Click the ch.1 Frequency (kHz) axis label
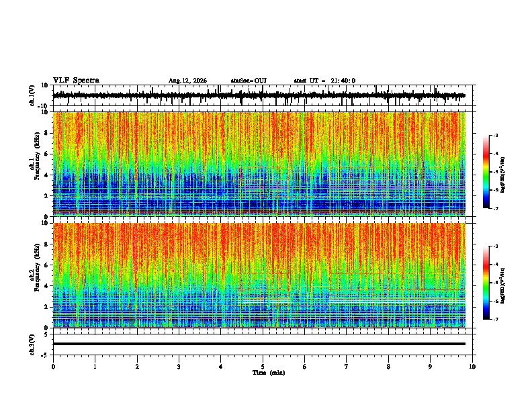Viewport: 532px width, 411px height. [35, 156]
